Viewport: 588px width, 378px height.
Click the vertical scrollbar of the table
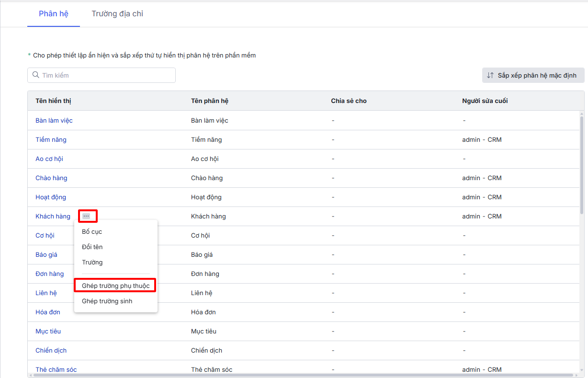pyautogui.click(x=581, y=163)
